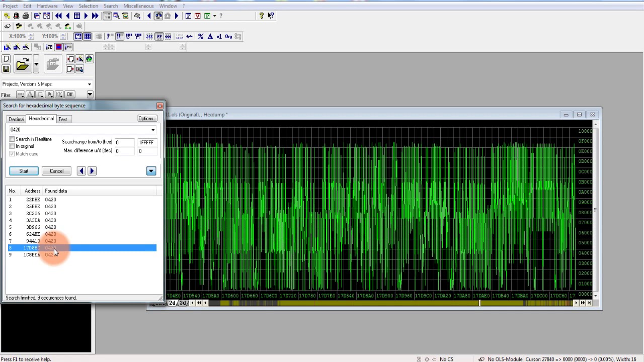Click the Start search button

[24, 171]
